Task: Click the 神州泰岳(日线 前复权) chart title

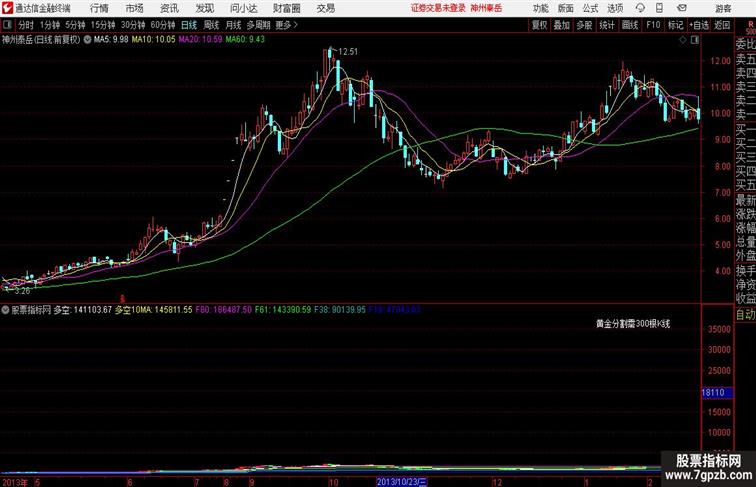Action: click(x=41, y=40)
